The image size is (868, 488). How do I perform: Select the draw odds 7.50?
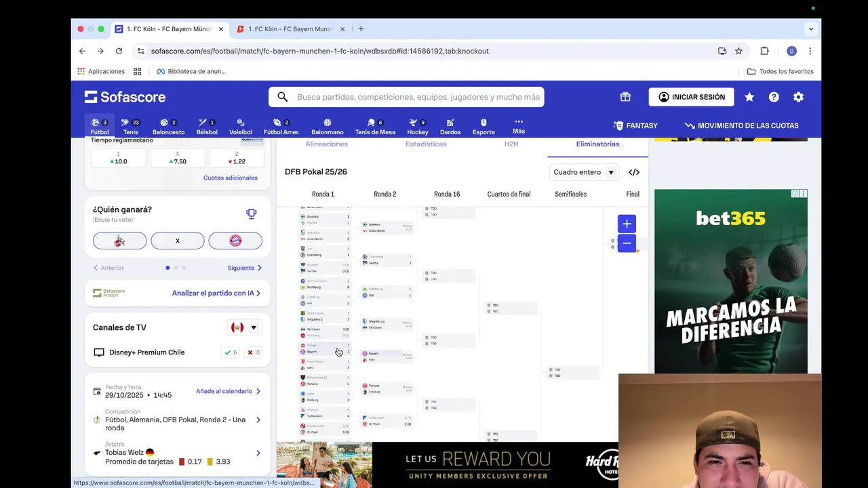(178, 158)
